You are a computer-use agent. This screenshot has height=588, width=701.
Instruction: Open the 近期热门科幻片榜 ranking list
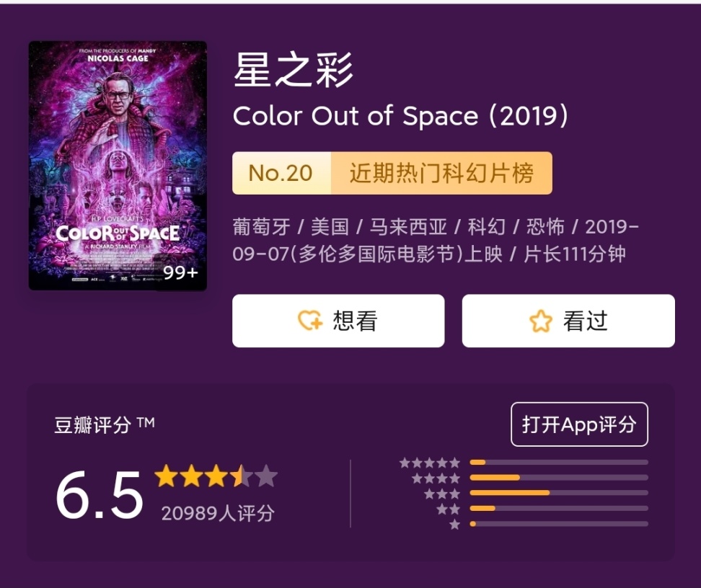click(x=441, y=174)
